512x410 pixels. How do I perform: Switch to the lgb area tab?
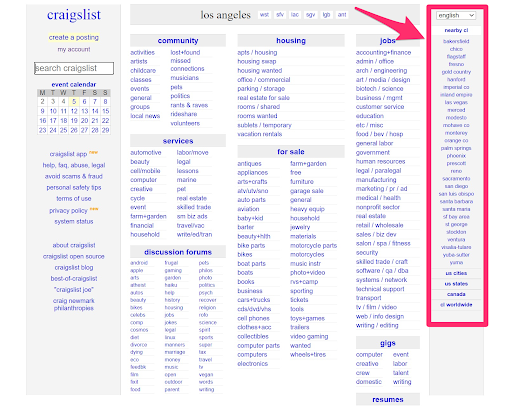[x=326, y=15]
